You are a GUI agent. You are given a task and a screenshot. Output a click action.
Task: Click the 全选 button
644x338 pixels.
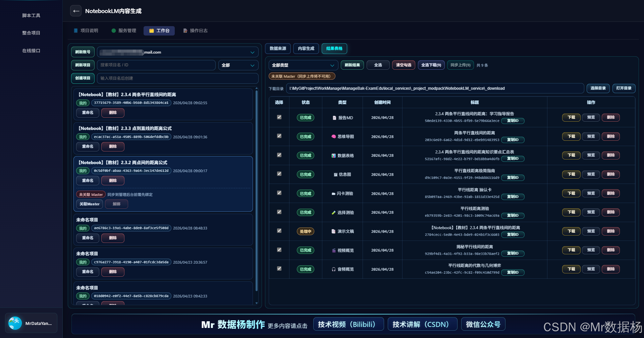[378, 65]
